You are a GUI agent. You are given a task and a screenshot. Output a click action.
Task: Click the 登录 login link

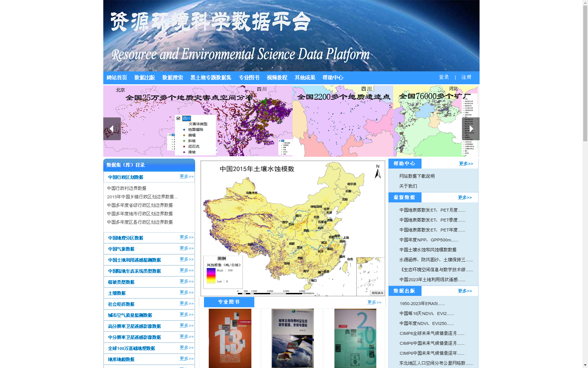(444, 77)
